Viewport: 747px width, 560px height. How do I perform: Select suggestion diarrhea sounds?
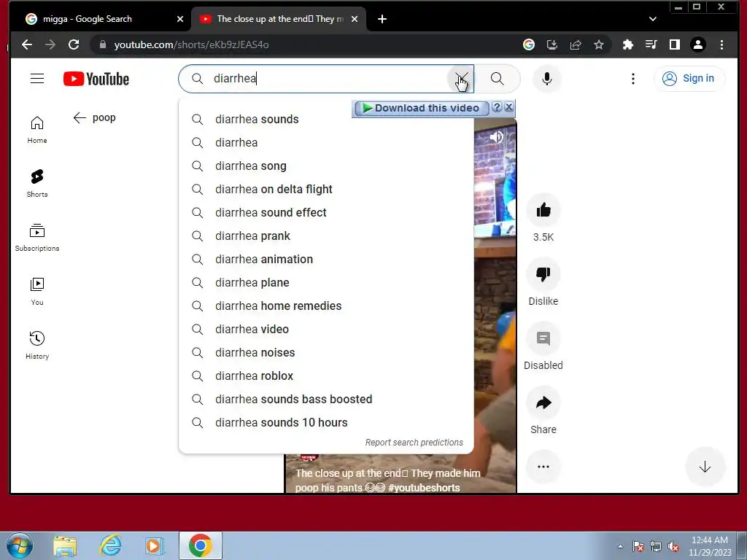click(326, 119)
